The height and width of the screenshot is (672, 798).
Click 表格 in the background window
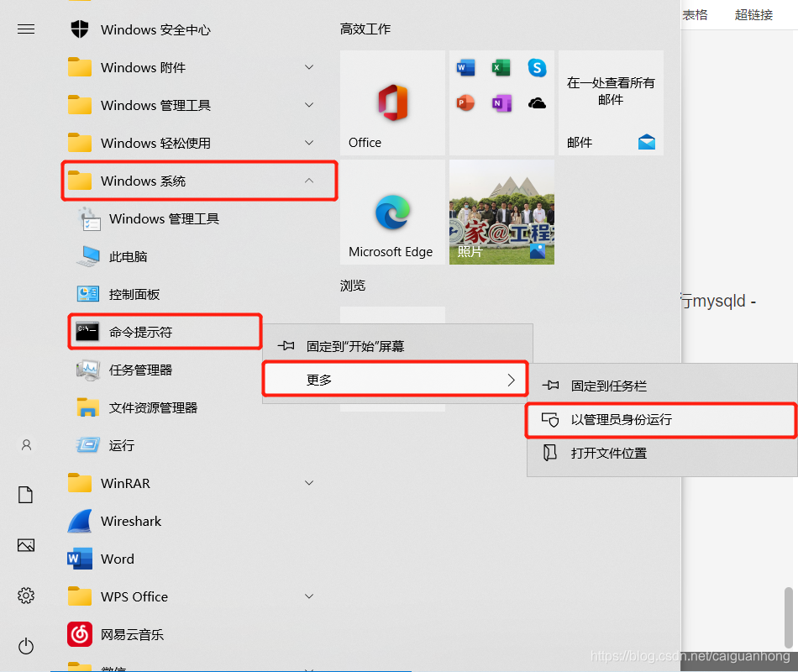click(695, 15)
